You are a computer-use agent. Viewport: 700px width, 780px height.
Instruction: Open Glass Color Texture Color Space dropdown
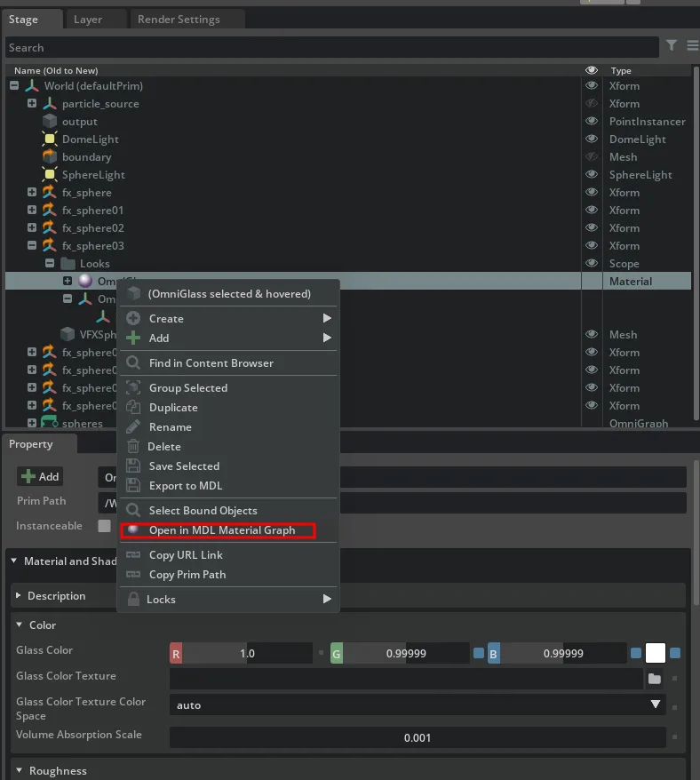(418, 704)
